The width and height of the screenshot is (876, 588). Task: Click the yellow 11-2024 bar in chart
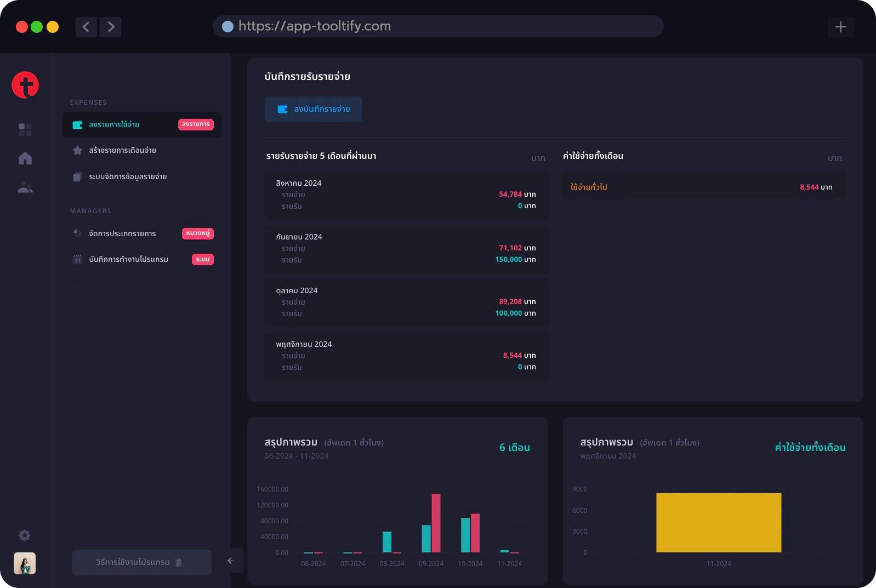click(719, 523)
